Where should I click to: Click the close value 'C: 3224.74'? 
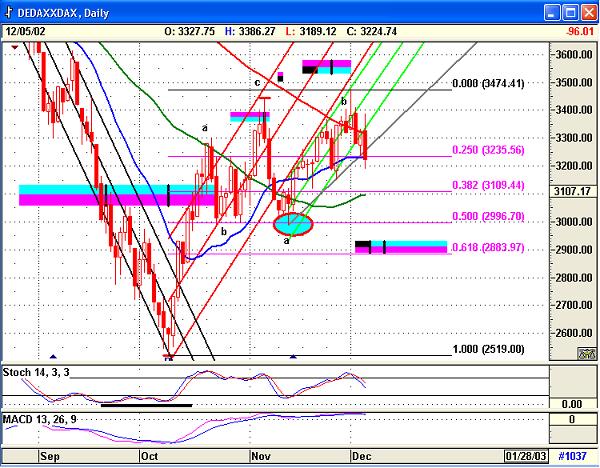(372, 31)
